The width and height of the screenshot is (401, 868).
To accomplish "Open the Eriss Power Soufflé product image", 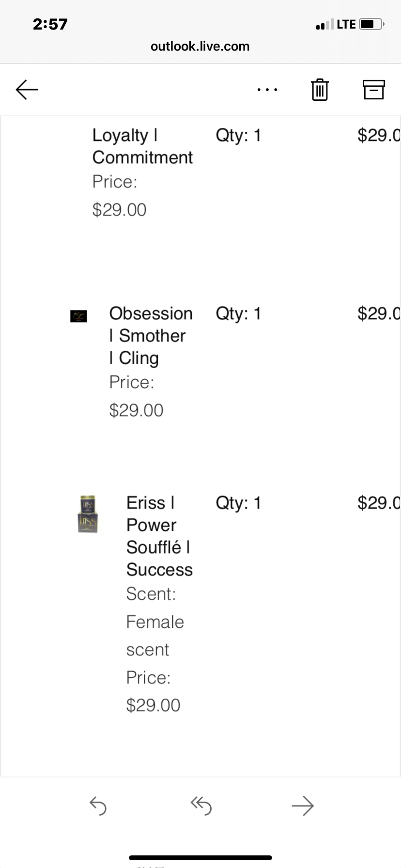I will [x=88, y=514].
